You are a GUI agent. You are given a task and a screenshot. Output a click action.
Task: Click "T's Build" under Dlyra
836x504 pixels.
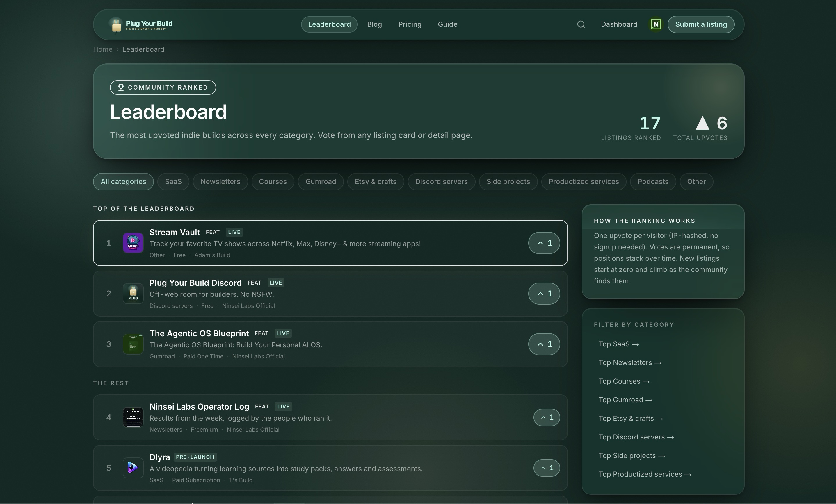click(x=241, y=480)
